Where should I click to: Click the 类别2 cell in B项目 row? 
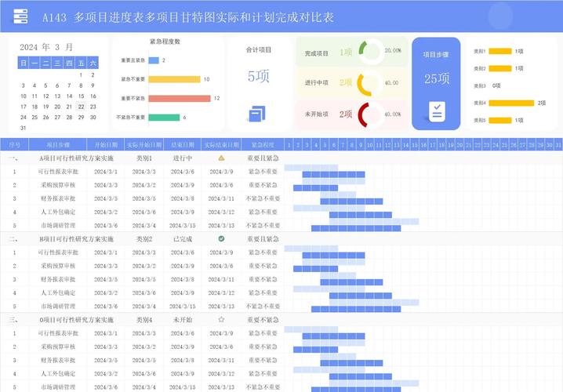coord(144,238)
